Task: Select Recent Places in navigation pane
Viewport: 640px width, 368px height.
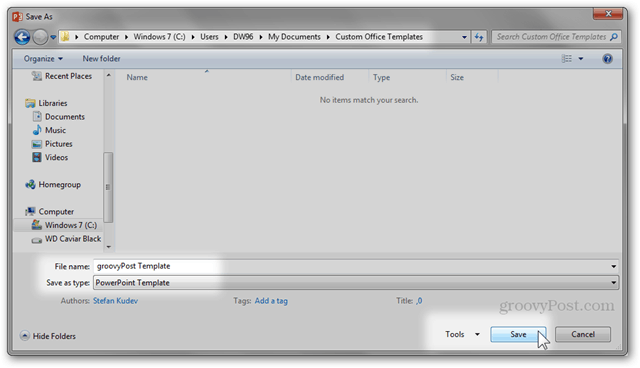Action: tap(62, 76)
